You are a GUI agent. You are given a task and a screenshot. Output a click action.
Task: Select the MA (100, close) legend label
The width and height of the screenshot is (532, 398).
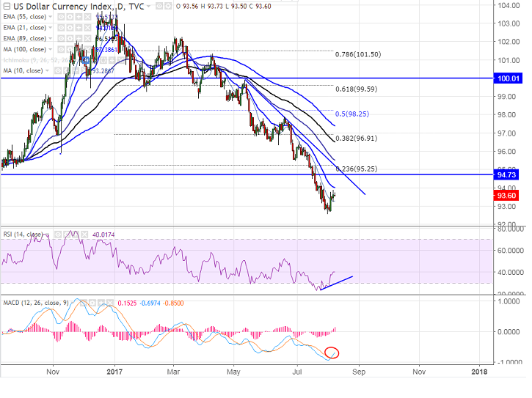coord(24,50)
